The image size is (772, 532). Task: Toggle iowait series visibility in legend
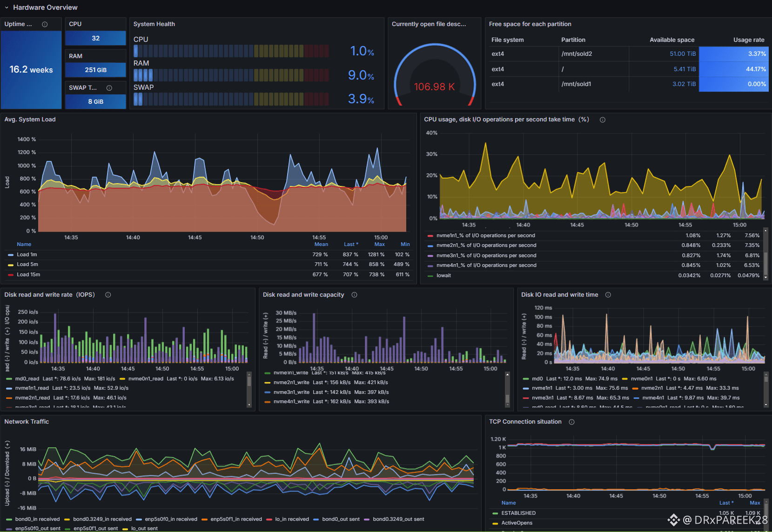tap(443, 276)
